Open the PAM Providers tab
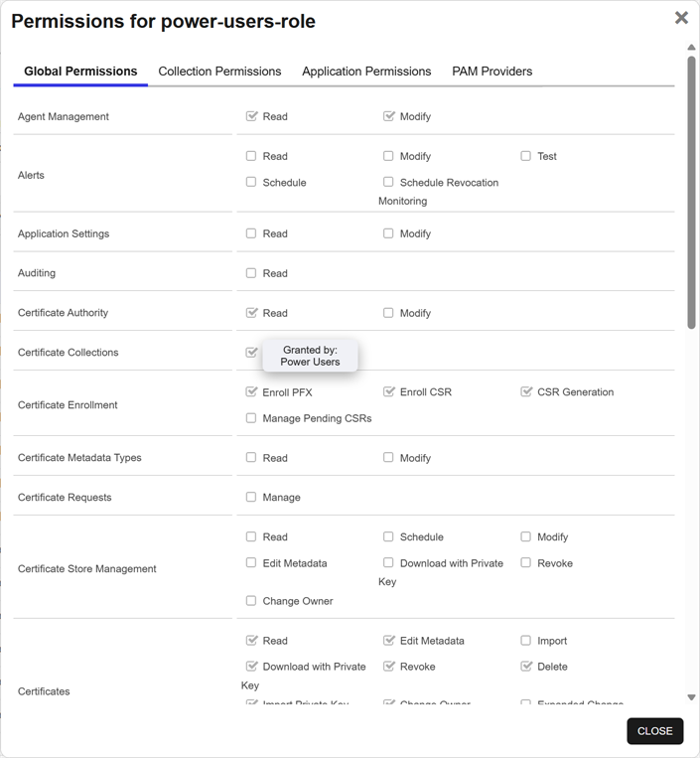Image resolution: width=700 pixels, height=758 pixels. click(x=491, y=72)
